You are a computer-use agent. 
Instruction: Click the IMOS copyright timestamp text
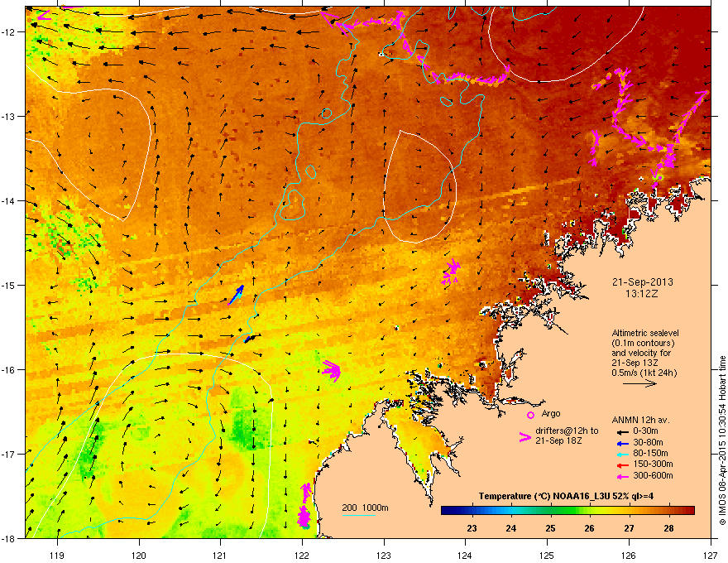[722, 440]
